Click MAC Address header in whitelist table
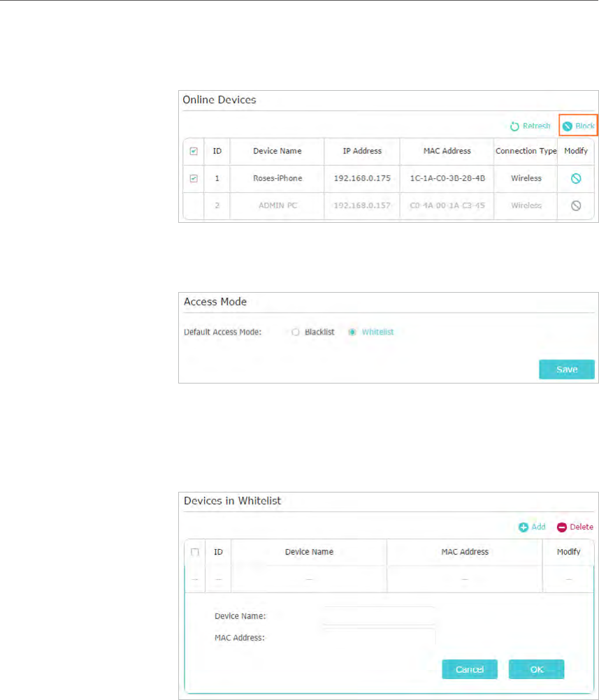The height and width of the screenshot is (700, 599). pyautogui.click(x=465, y=552)
